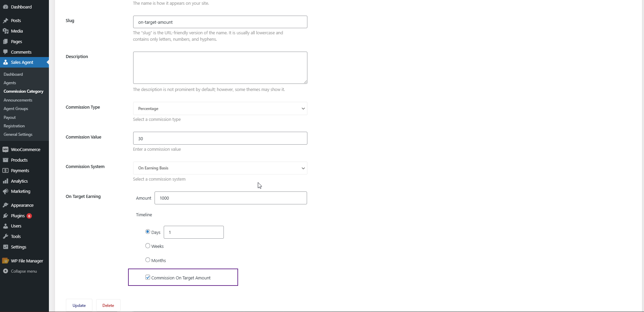Select the Weeks timeline radio button
Viewport: 644px width, 312px height.
(148, 246)
